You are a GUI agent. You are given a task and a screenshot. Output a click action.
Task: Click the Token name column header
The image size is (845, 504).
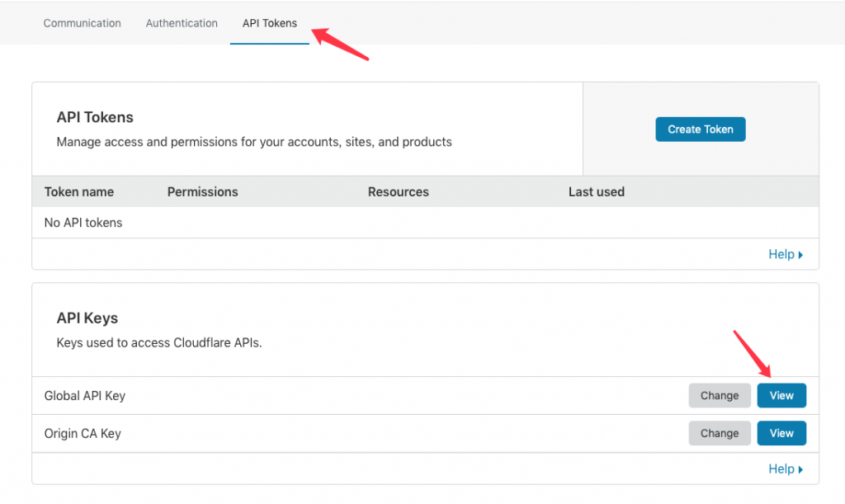pyautogui.click(x=79, y=191)
